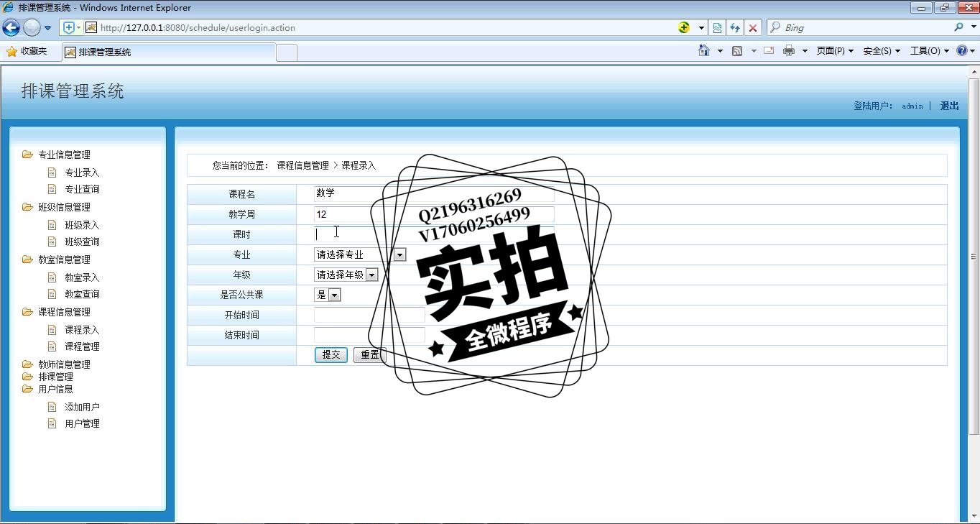Image resolution: width=980 pixels, height=524 pixels.
Task: Click the RSS feeds icon
Action: (x=737, y=51)
